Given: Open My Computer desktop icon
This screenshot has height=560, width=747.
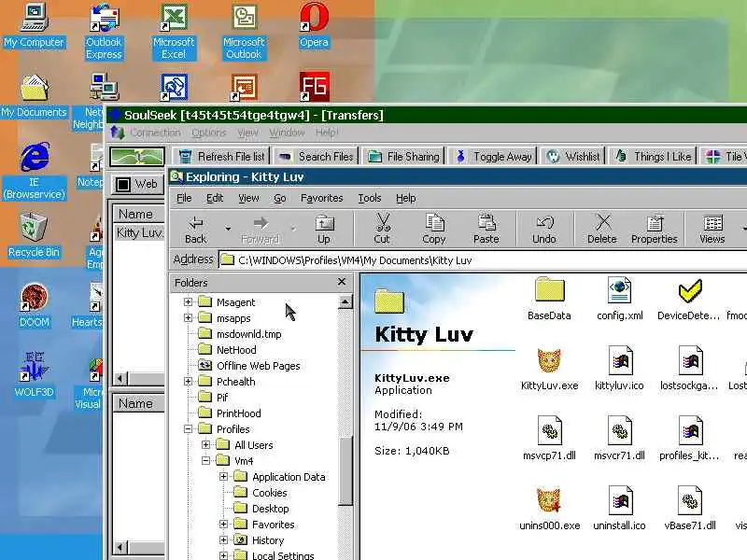Looking at the screenshot, I should pyautogui.click(x=35, y=25).
